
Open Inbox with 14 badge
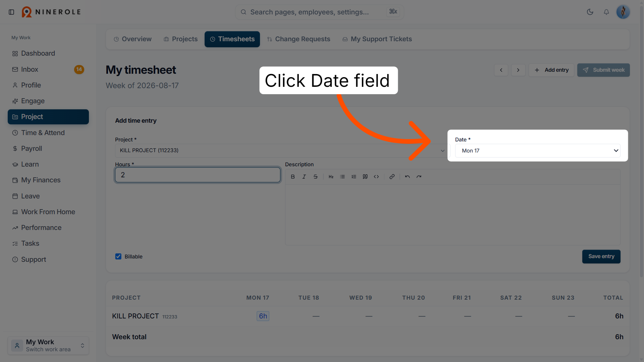[x=48, y=69]
